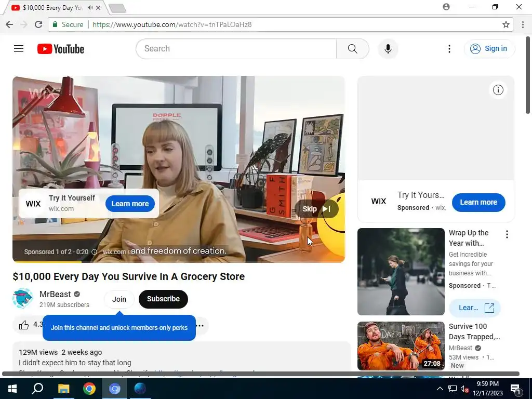The height and width of the screenshot is (399, 532).
Task: Close the YouTube browser tab
Action: (98, 7)
